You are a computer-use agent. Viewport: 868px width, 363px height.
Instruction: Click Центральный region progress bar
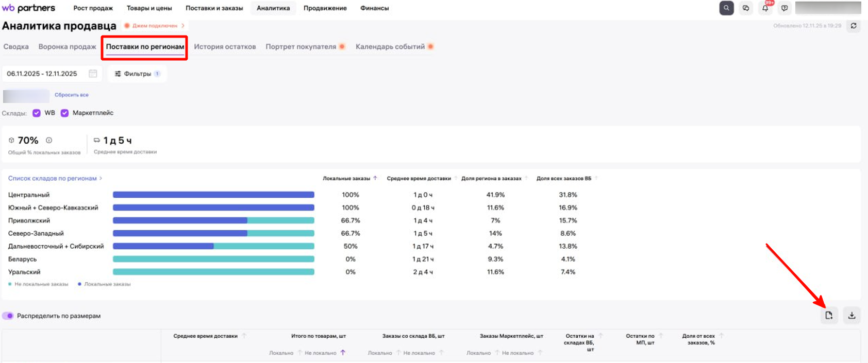(213, 195)
